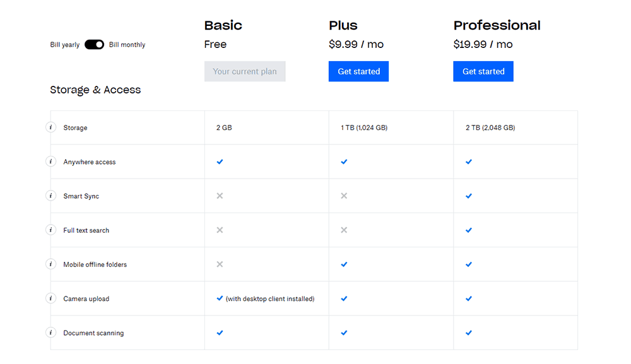Open the info icon beside Camera upload
631x364 pixels.
(x=50, y=298)
